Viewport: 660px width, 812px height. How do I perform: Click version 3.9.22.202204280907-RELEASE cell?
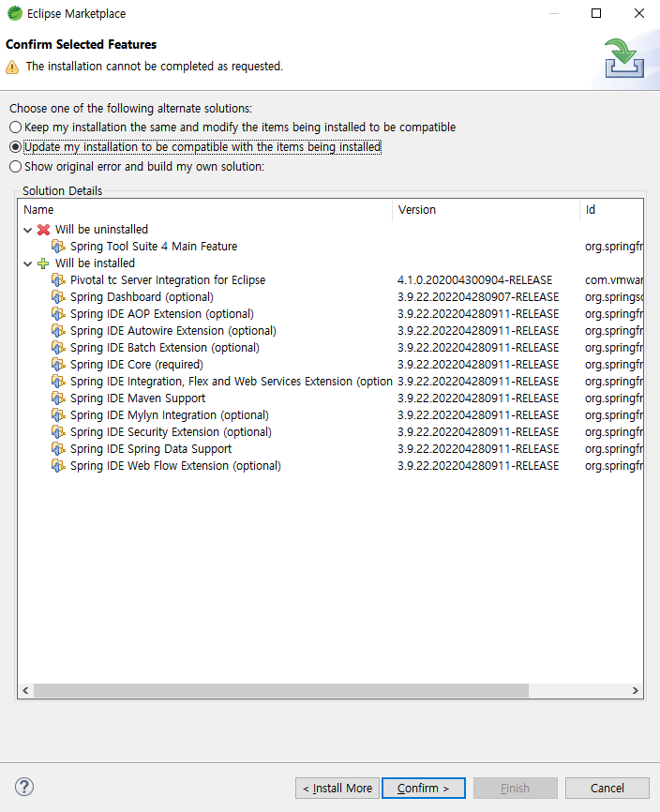point(478,296)
